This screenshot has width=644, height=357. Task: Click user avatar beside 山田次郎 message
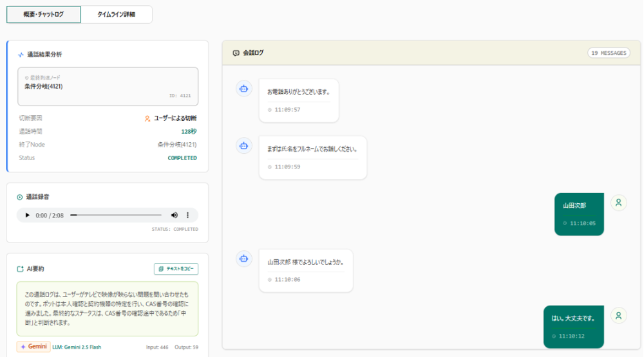pos(618,203)
